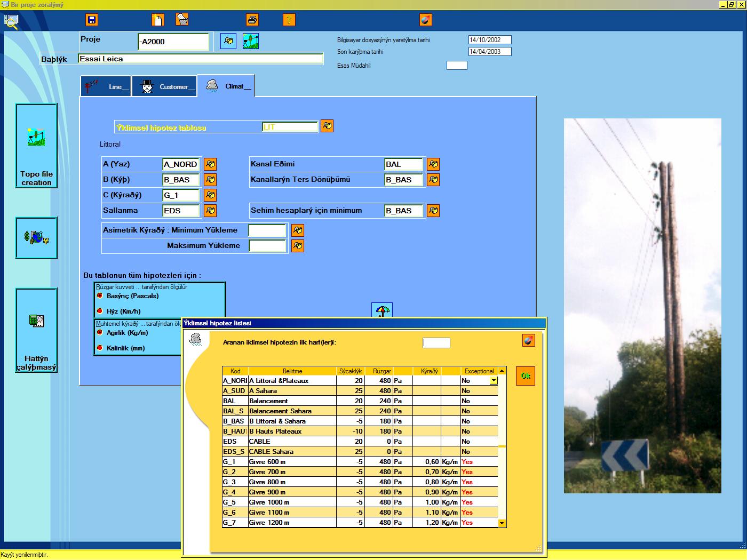This screenshot has width=747, height=560.
Task: Click the empty Minimum Yükleme input field
Action: [268, 230]
